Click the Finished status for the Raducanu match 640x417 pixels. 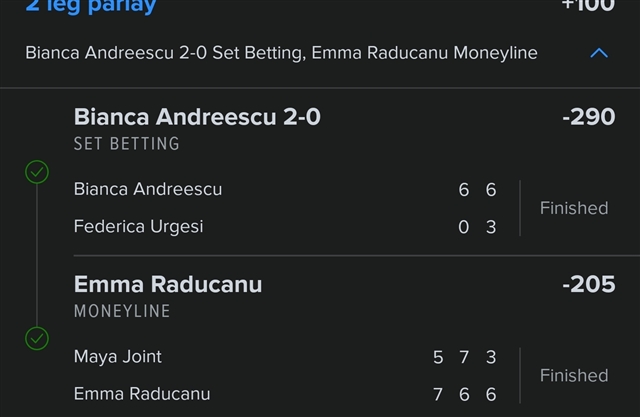pyautogui.click(x=574, y=375)
